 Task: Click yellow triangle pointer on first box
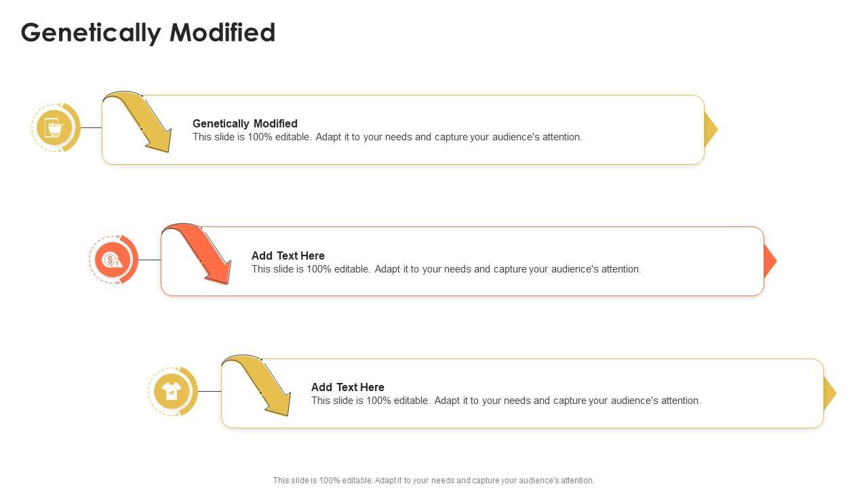point(710,129)
